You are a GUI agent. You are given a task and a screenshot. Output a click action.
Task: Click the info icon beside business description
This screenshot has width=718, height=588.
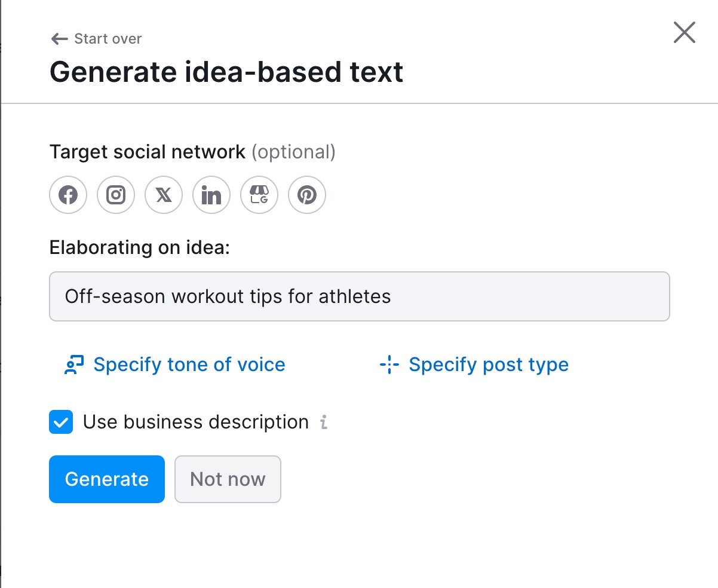pos(324,422)
